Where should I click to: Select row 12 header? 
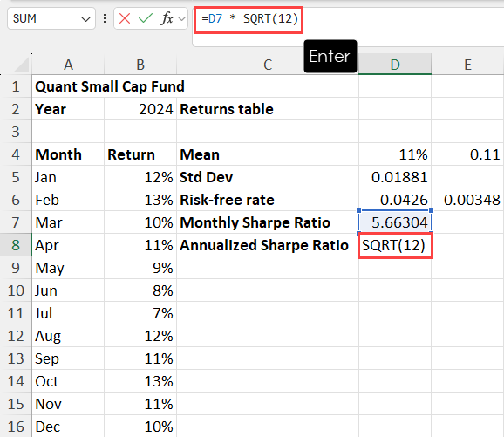[x=16, y=336]
